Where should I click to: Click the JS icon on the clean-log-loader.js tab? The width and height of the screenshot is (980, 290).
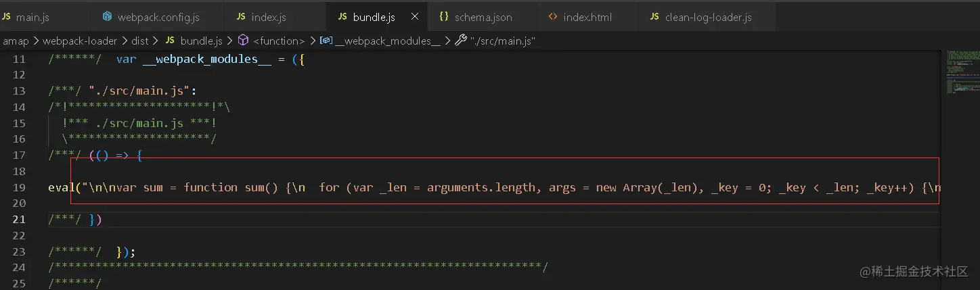[654, 16]
